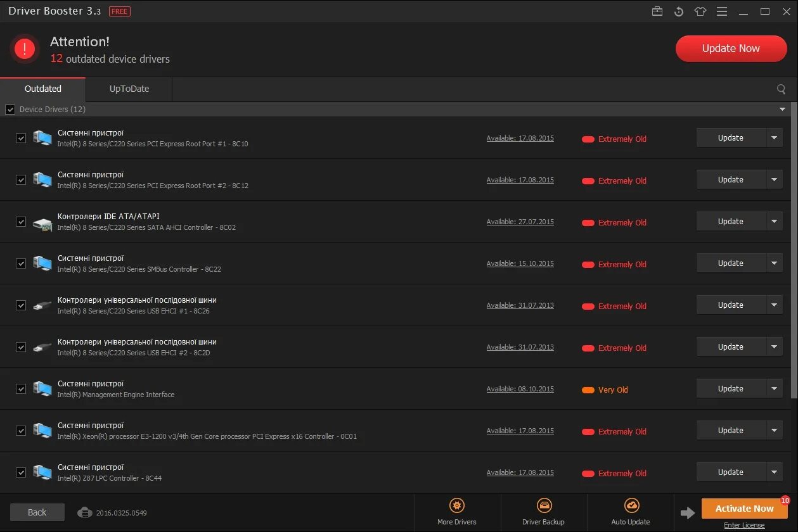Uncheck SMBus Controller - 8C22 checkbox
Viewport: 798px width, 532px height.
click(21, 263)
